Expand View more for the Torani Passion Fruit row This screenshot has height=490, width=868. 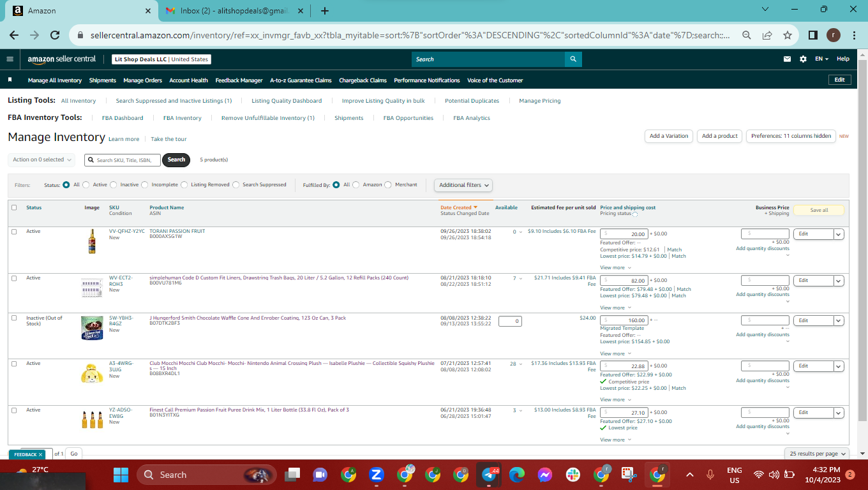tap(615, 267)
